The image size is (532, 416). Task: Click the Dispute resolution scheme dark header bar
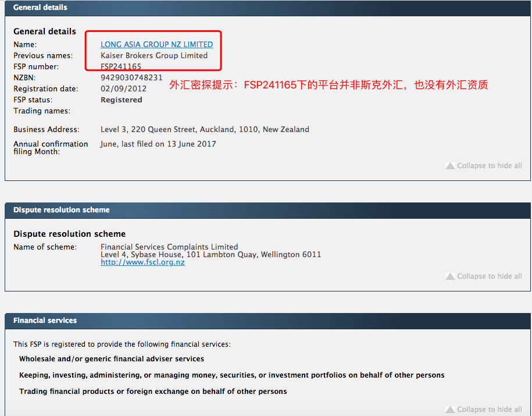pos(267,210)
